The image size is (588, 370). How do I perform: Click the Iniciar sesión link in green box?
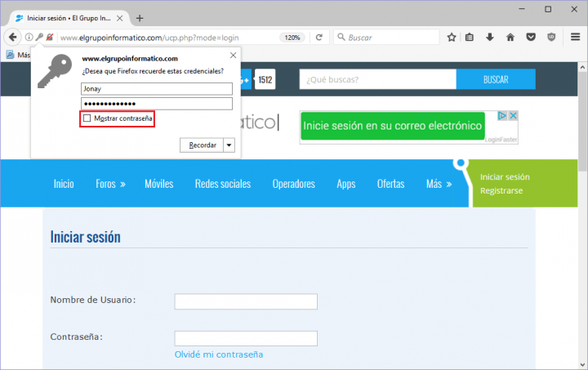coord(505,177)
